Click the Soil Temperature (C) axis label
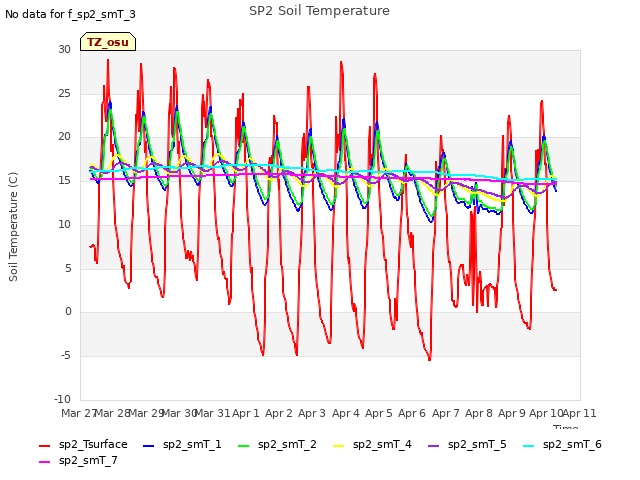 tap(13, 227)
